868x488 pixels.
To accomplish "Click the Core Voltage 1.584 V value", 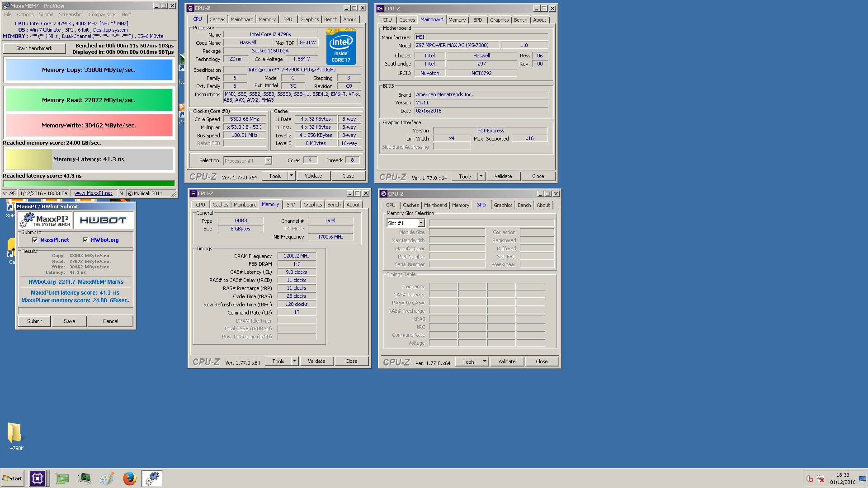I will pyautogui.click(x=302, y=59).
